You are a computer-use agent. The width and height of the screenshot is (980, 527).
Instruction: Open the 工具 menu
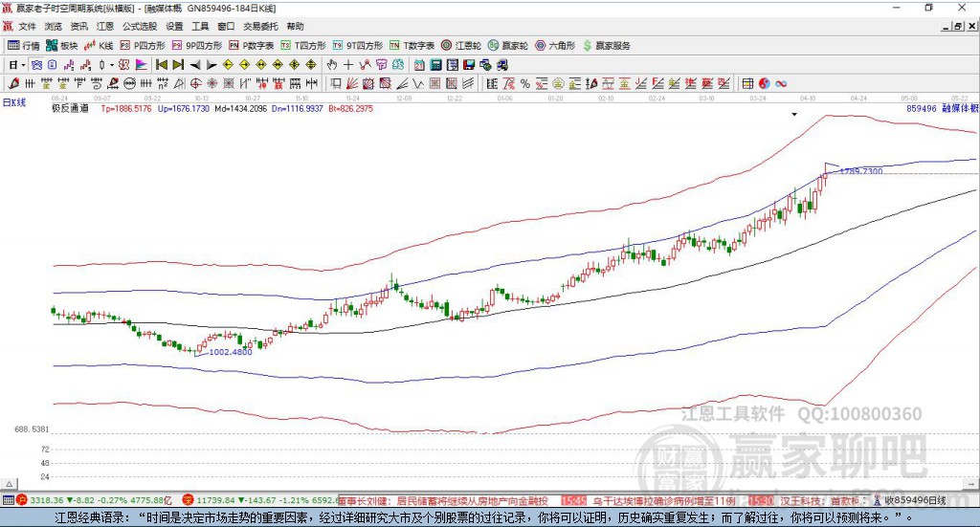200,26
